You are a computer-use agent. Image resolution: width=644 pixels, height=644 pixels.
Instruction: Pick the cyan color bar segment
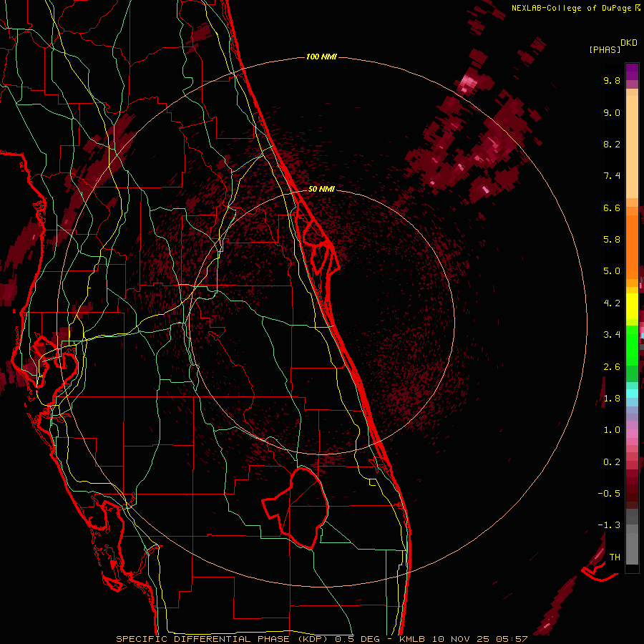632,394
